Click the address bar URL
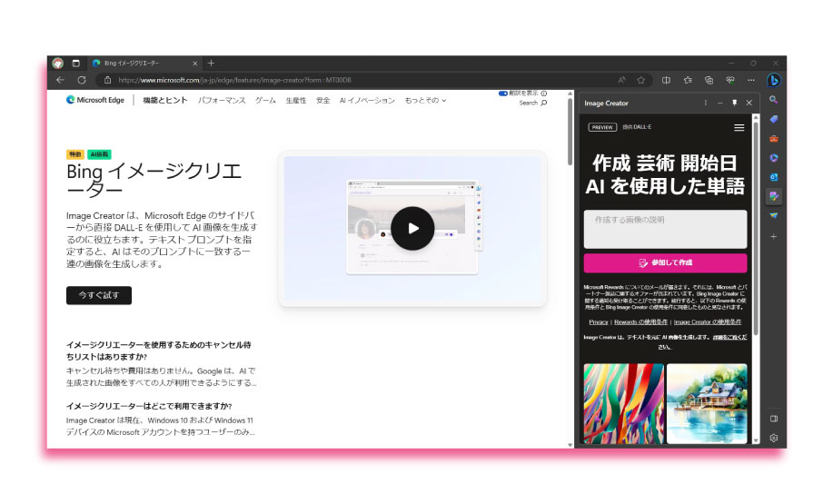The height and width of the screenshot is (504, 823). click(234, 80)
